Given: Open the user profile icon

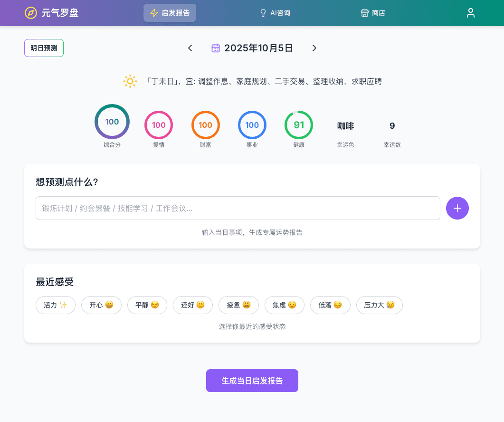Looking at the screenshot, I should pyautogui.click(x=471, y=13).
